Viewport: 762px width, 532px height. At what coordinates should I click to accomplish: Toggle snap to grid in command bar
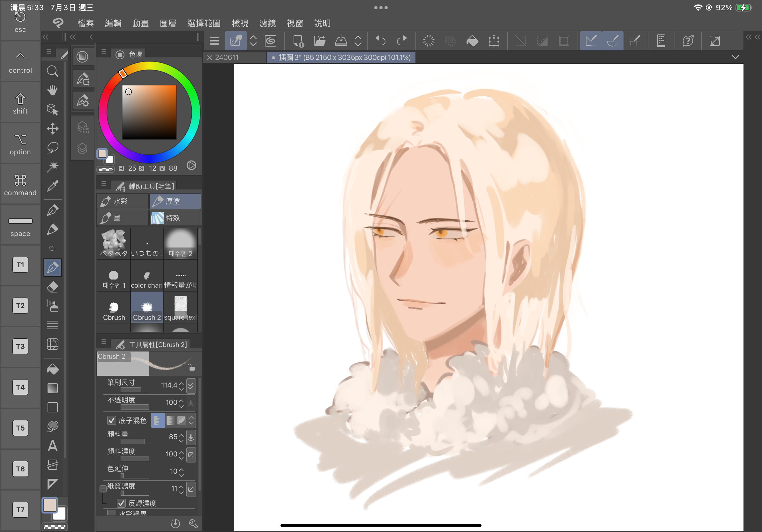tap(635, 41)
